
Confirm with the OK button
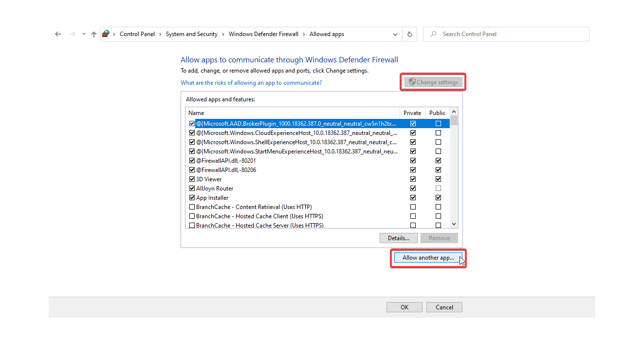(x=405, y=307)
